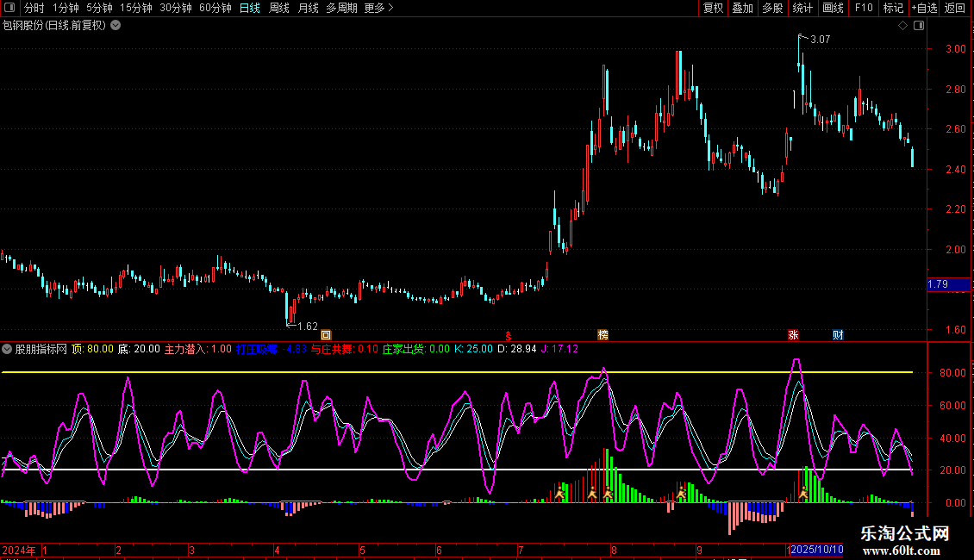974x560 pixels.
Task: Click the 底: 20.00 indicator value
Action: pyautogui.click(x=139, y=349)
